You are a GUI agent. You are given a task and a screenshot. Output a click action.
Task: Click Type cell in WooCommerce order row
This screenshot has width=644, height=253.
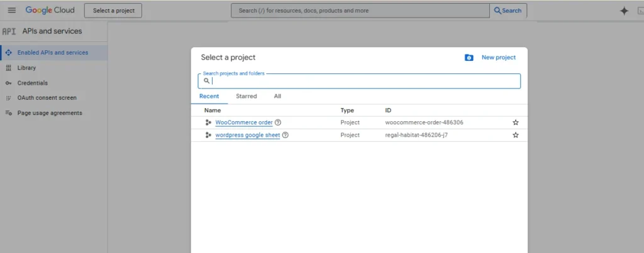pos(350,122)
